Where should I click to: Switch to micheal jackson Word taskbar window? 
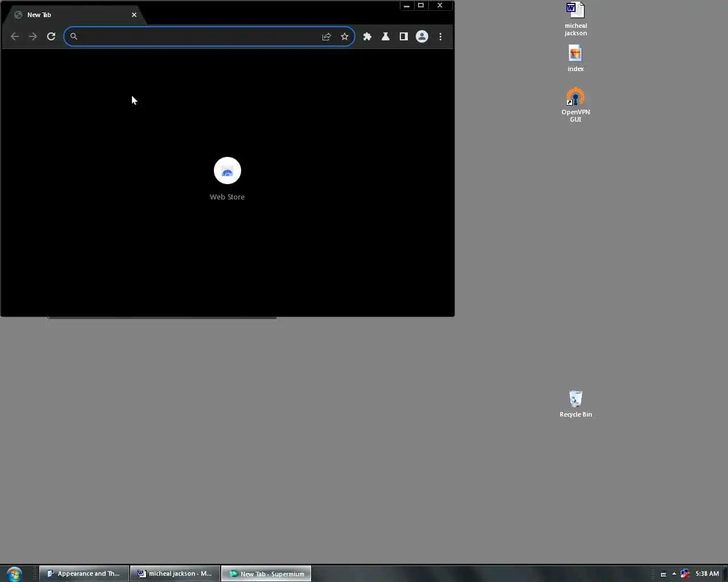(175, 573)
